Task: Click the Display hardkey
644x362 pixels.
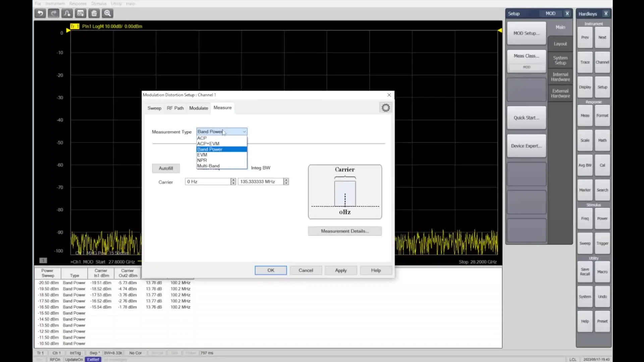Action: pyautogui.click(x=585, y=87)
